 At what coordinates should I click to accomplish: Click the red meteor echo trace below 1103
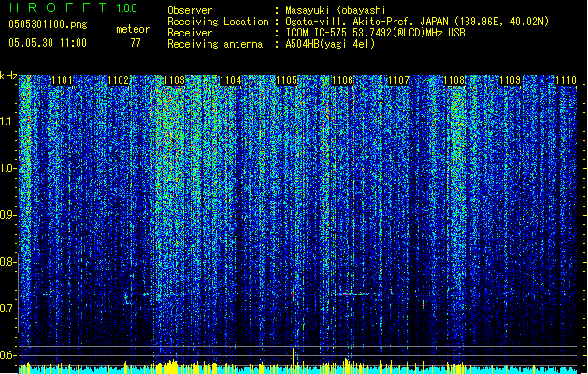173,295
